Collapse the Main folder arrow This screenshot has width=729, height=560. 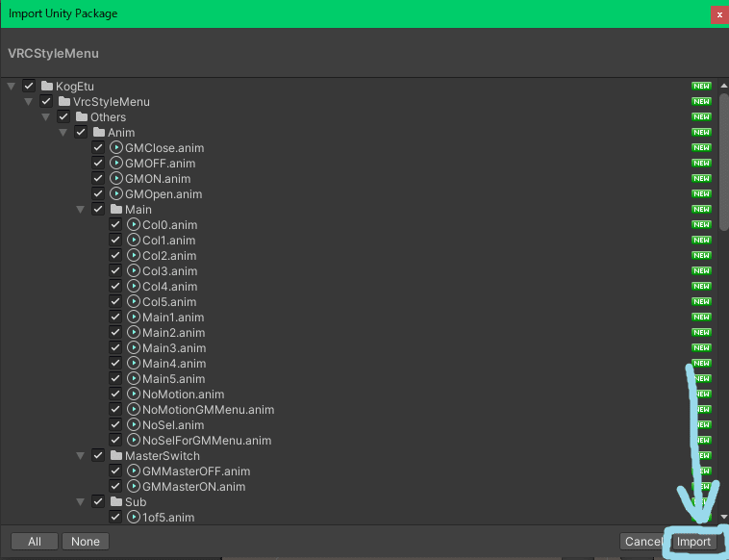[x=81, y=210]
